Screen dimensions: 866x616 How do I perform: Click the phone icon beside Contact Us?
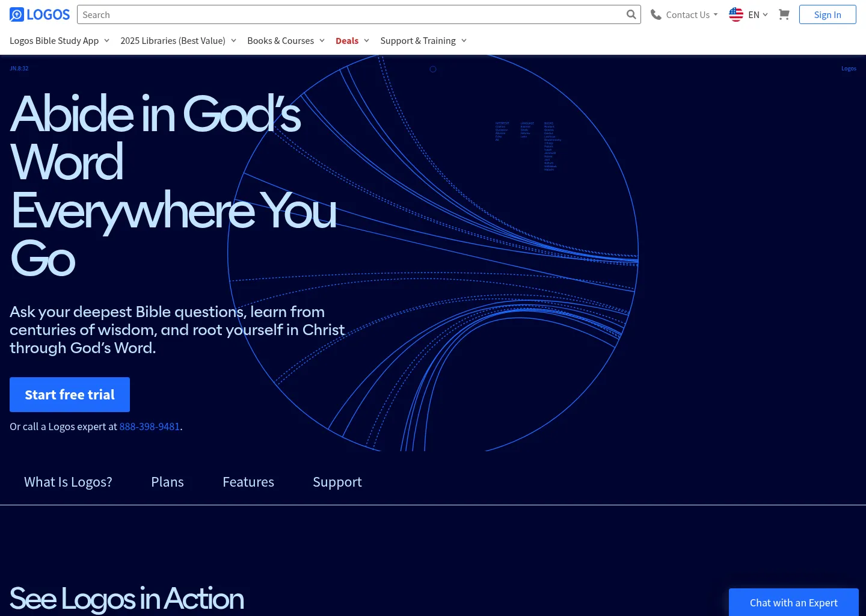656,14
